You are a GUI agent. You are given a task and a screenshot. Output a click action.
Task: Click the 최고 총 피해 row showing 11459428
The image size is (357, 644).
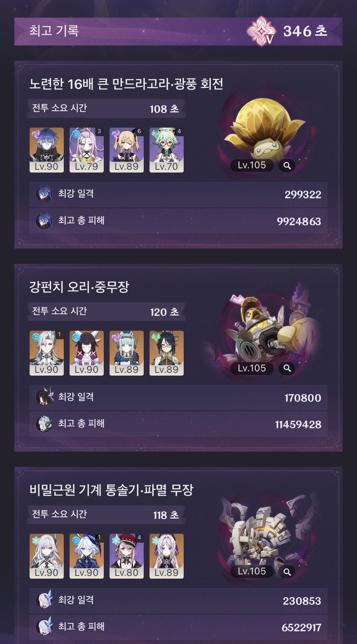coord(179,424)
